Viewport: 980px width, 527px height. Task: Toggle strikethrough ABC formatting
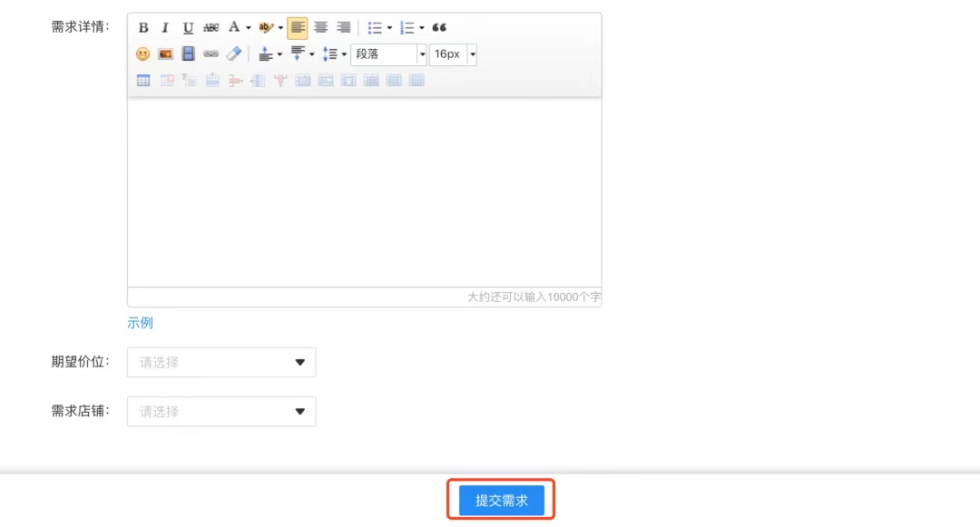pos(211,27)
